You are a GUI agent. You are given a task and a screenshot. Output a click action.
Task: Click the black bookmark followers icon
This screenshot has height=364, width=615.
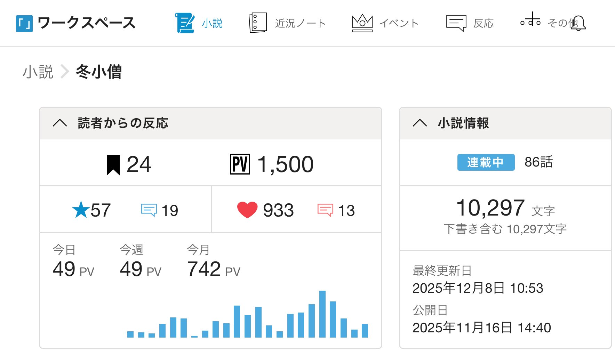113,165
